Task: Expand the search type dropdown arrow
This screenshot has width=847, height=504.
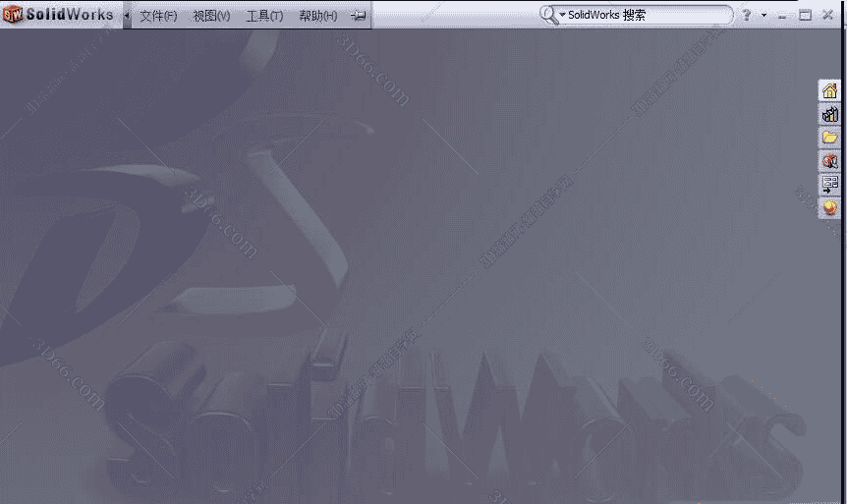Action: tap(563, 16)
